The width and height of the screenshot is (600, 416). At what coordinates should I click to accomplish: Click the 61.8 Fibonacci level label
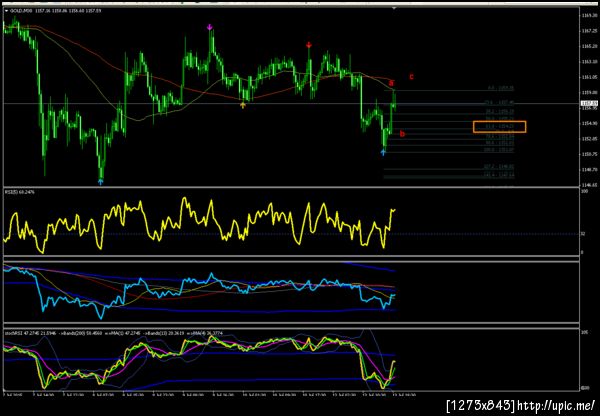tap(500, 126)
